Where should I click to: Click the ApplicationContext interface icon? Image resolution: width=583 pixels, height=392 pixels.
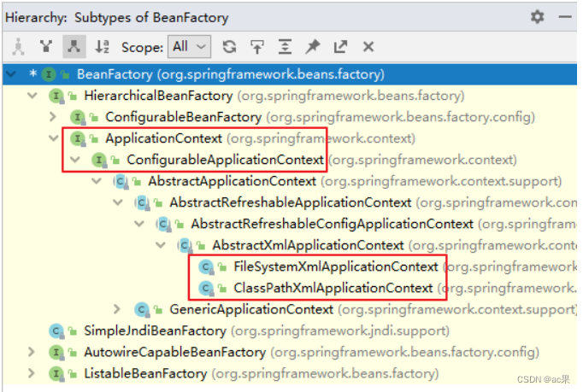pos(78,138)
